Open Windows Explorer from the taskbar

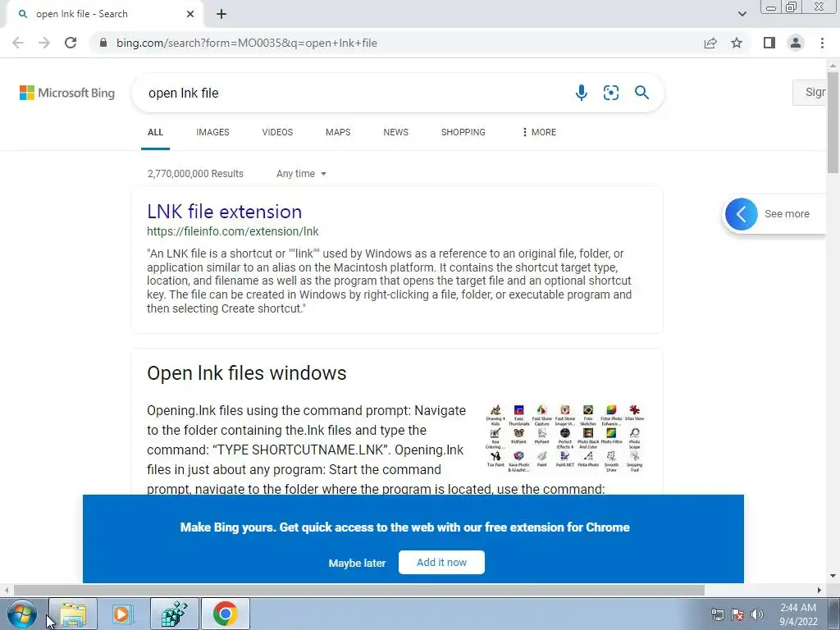[x=73, y=614]
